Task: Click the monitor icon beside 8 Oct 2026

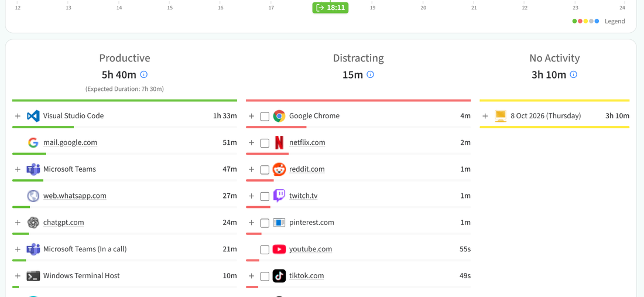Action: 500,116
